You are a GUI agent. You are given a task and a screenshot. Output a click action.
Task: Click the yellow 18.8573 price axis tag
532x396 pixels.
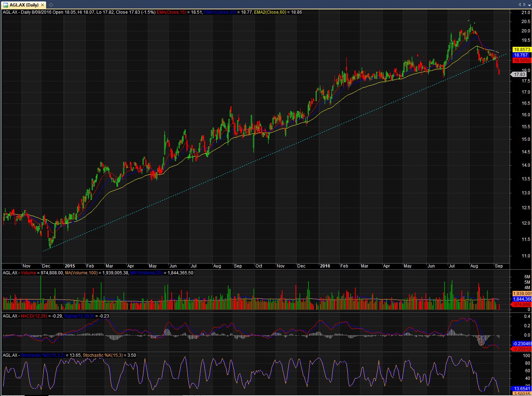tap(522, 49)
